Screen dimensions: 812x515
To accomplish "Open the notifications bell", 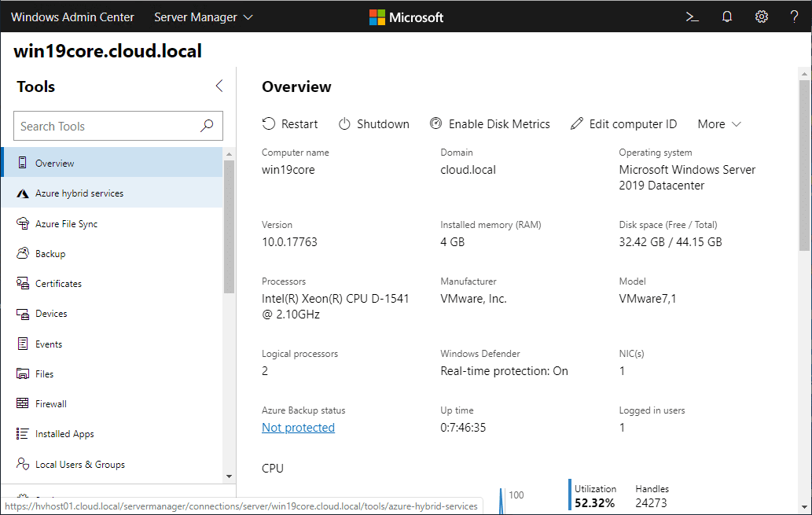I will [726, 16].
